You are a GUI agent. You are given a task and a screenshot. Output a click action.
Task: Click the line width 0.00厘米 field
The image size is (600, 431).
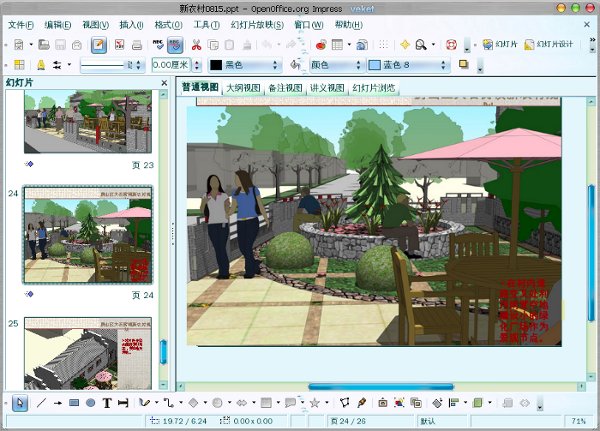171,65
